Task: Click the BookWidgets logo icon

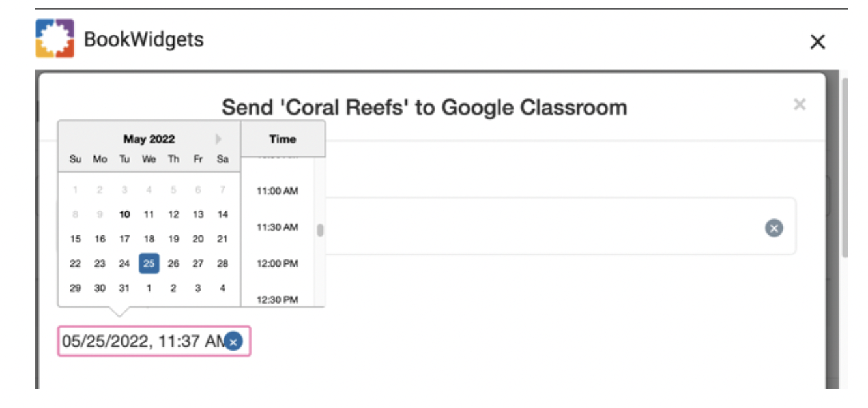Action: click(x=54, y=38)
